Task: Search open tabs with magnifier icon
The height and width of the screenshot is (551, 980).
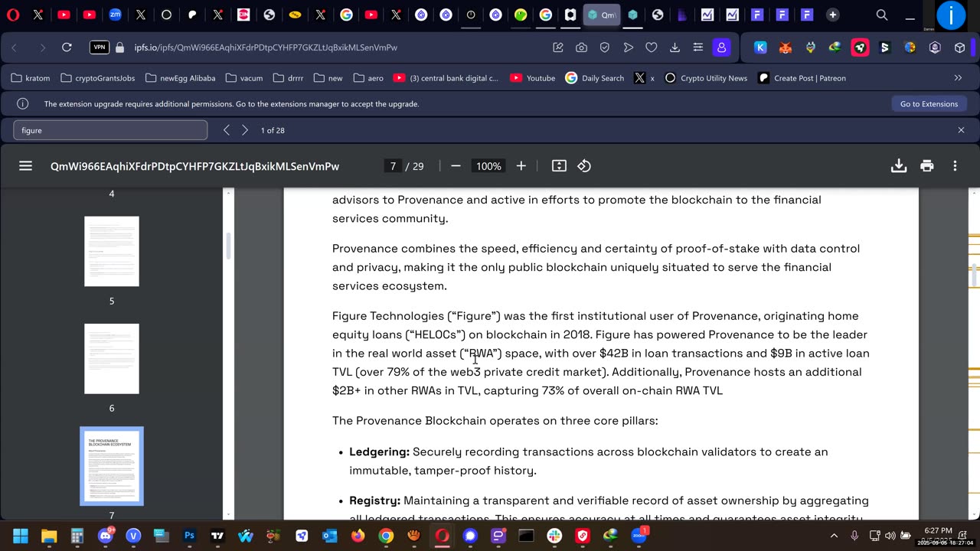Action: click(882, 15)
